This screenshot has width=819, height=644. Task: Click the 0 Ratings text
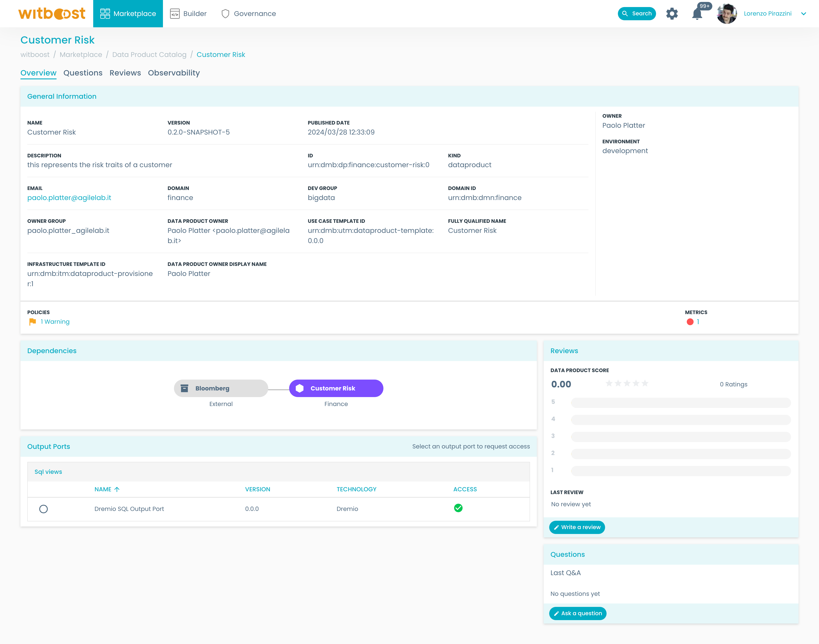[733, 384]
